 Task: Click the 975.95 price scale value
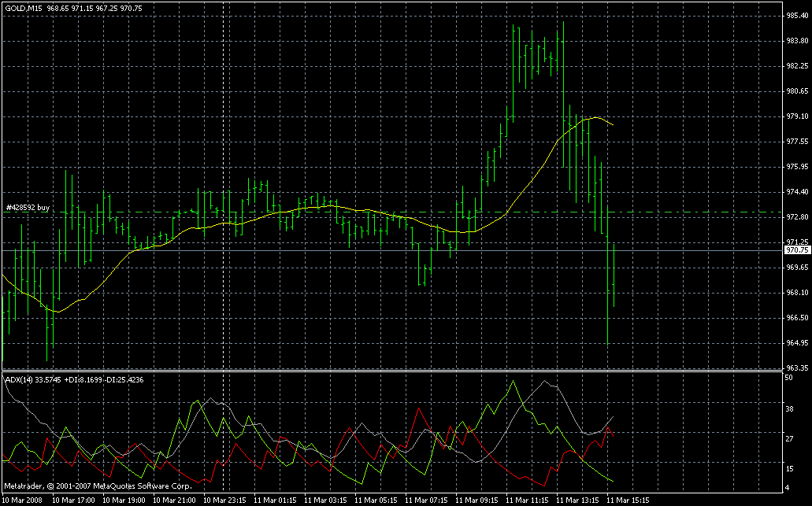click(x=797, y=167)
